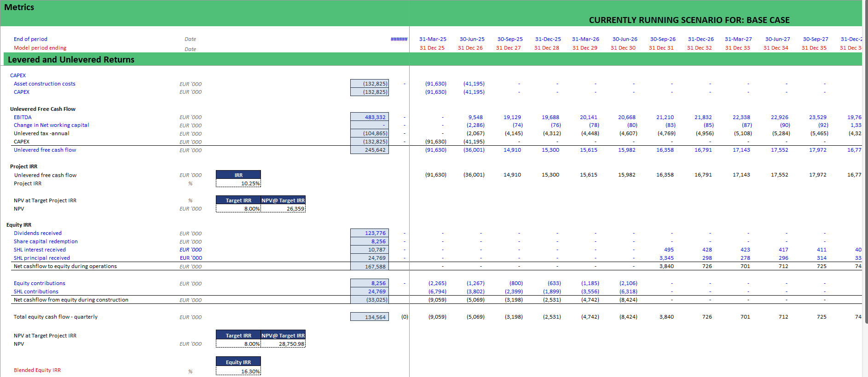Viewport: 868px width, 377px height.
Task: Click the EBITDA total cell 483,332
Action: 370,117
